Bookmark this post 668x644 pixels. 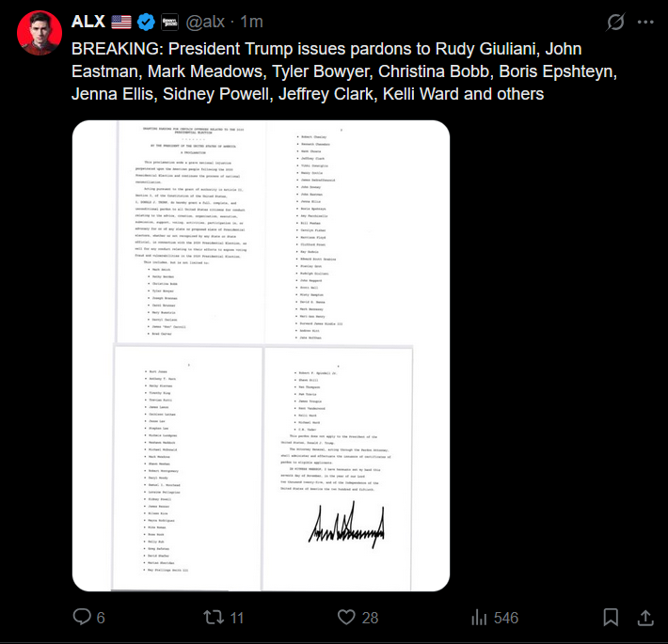pyautogui.click(x=611, y=617)
